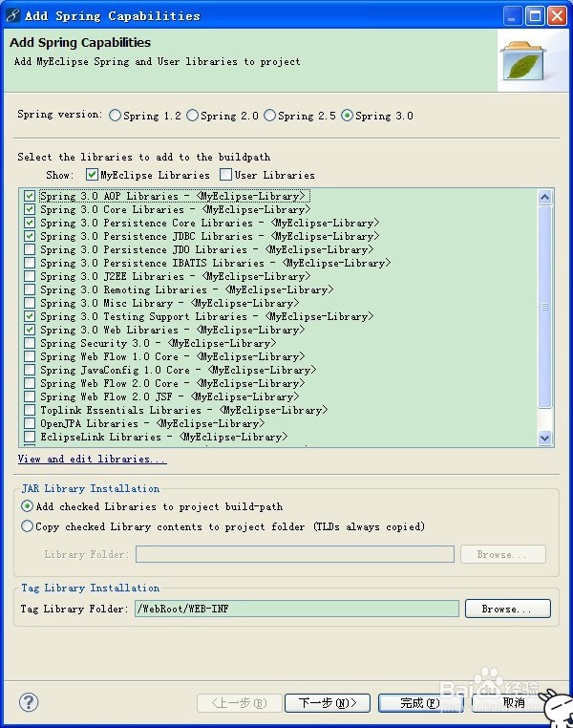Click the 完成 (F) finish button

pyautogui.click(x=420, y=703)
